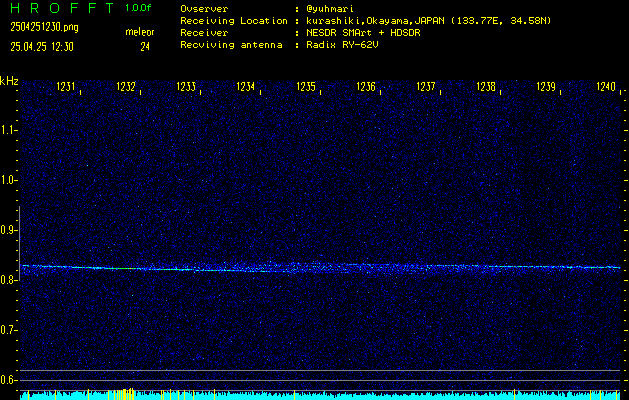
Task: Click the 1232 time marker
Action: (x=126, y=86)
